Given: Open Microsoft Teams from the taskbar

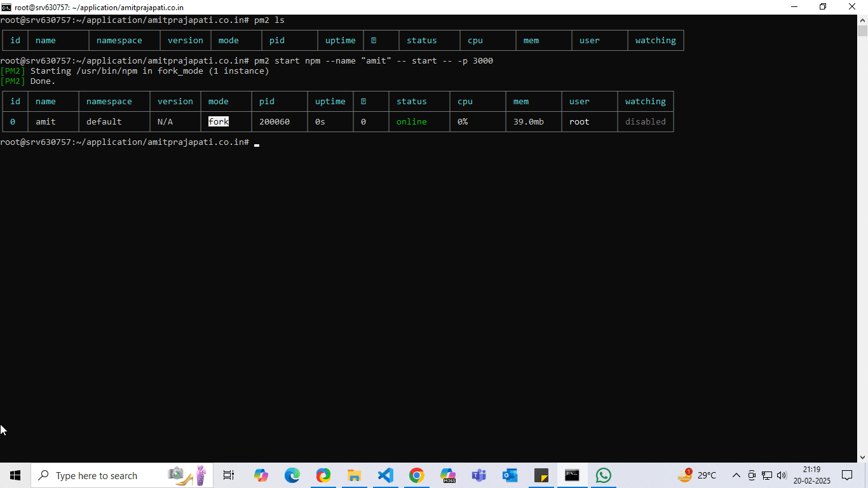Looking at the screenshot, I should click(478, 475).
